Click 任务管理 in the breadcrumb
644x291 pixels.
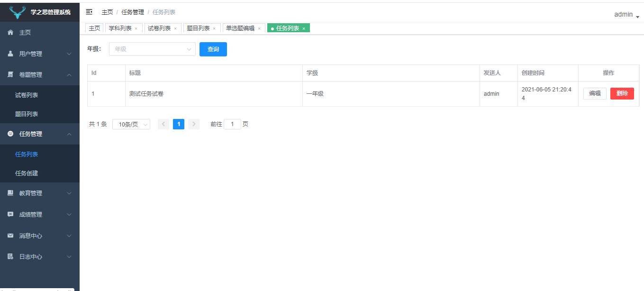(x=133, y=12)
